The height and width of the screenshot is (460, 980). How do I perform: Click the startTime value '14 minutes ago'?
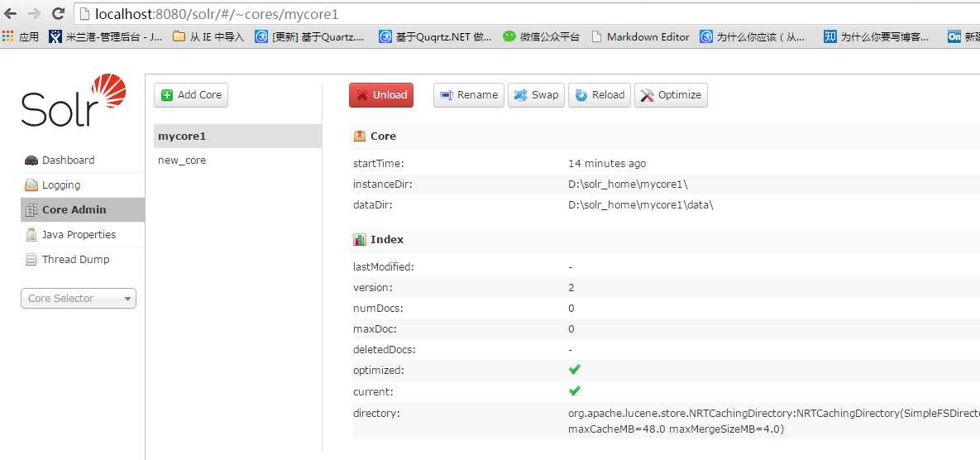[607, 164]
